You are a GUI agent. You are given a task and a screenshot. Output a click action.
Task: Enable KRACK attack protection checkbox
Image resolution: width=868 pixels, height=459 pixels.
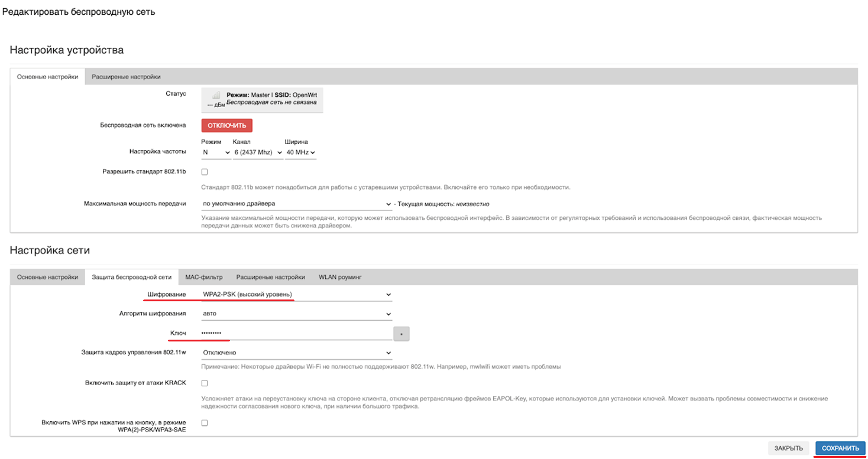pos(205,383)
